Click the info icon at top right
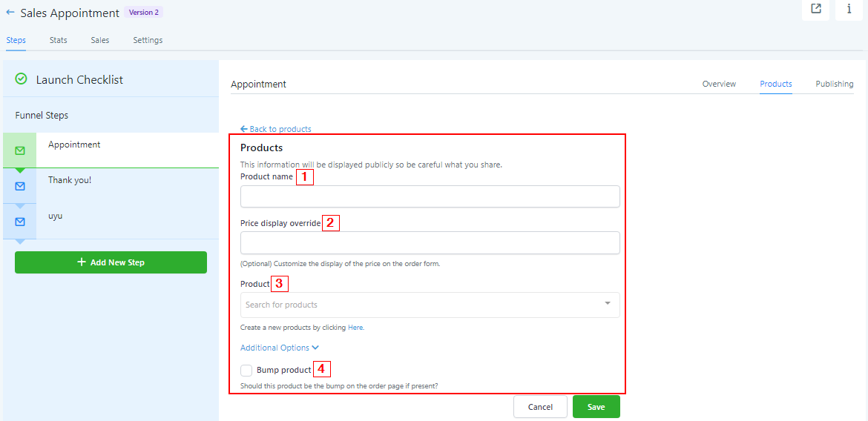The width and height of the screenshot is (868, 421). (849, 9)
